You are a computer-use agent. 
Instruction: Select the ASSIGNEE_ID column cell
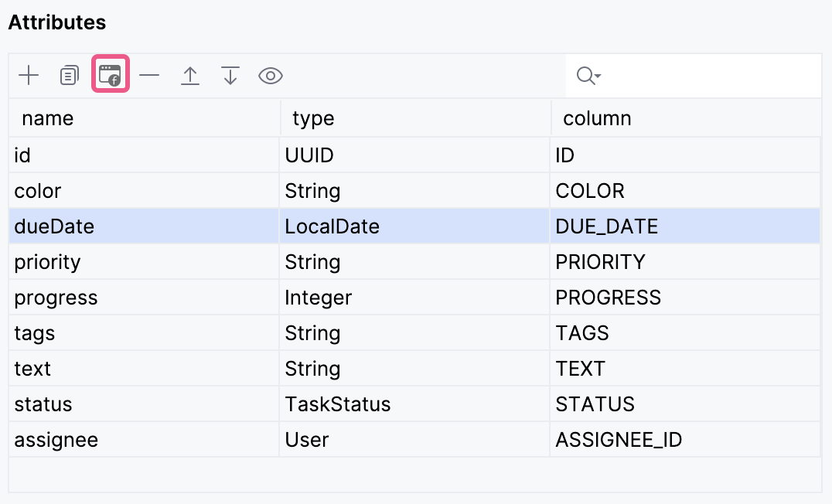(619, 440)
